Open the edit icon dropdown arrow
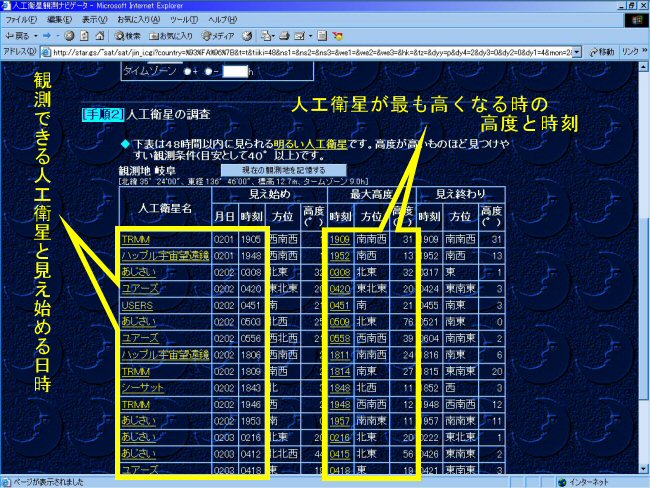 [310, 36]
